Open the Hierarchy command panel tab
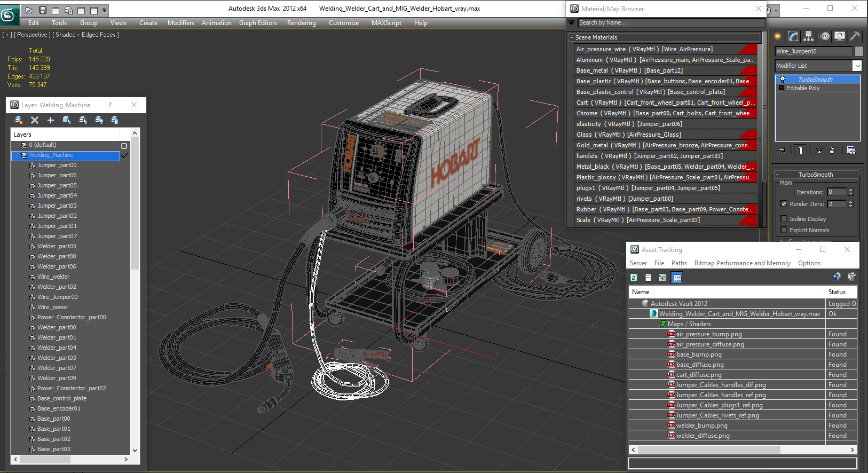Viewport: 868px width, 473px height. 809,36
